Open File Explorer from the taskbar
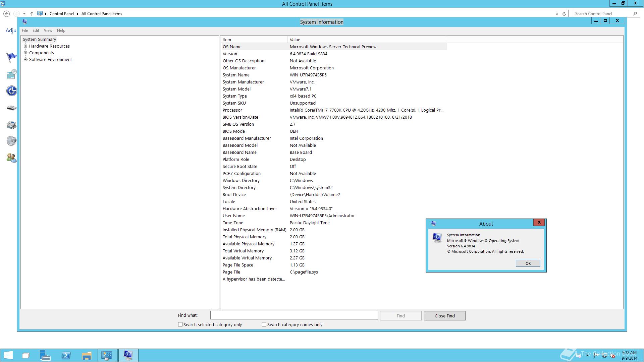 pos(87,355)
